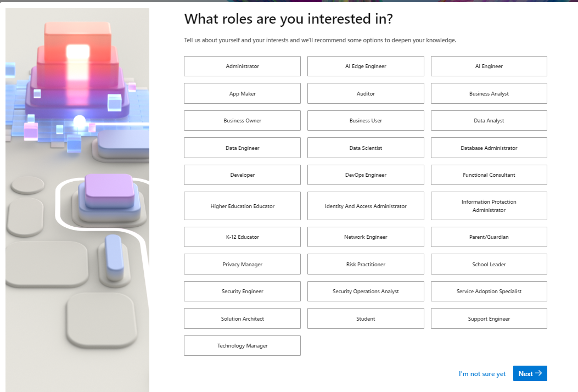Screen dimensions: 578x392
Task: Select the Administrator role
Action: click(242, 66)
